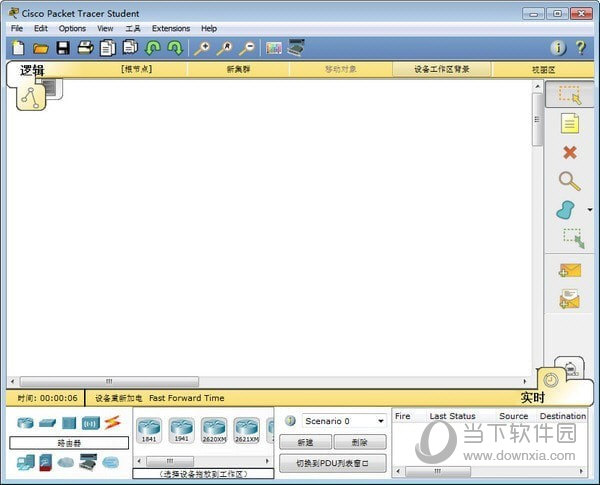The width and height of the screenshot is (600, 485).
Task: Pick the Add Simple PDU envelope
Action: [x=569, y=270]
